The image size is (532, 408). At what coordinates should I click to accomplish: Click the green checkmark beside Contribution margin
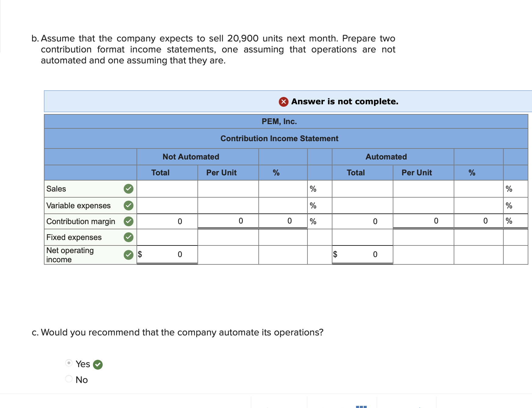[x=129, y=221]
